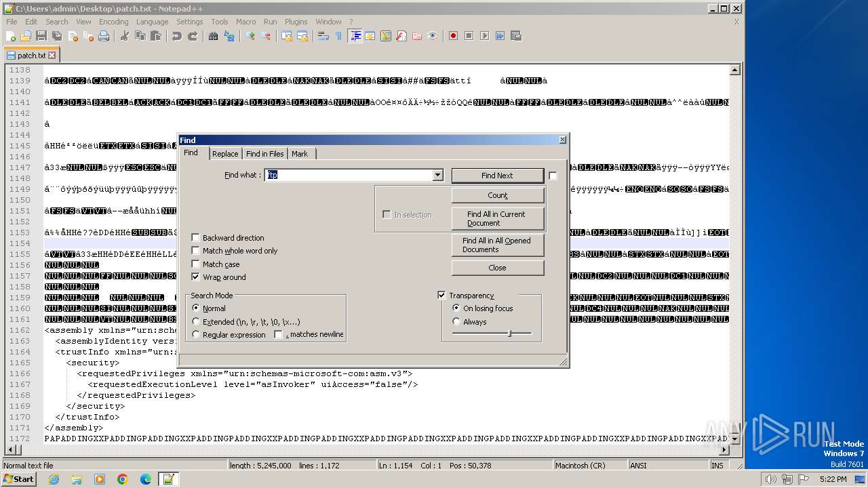The width and height of the screenshot is (868, 488).
Task: Click the Paste toolbar icon
Action: coord(155,36)
